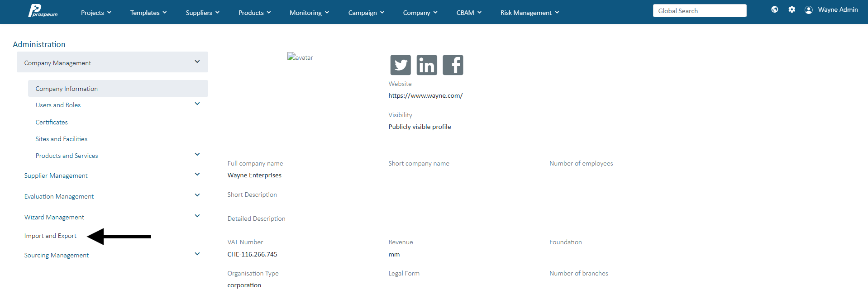The width and height of the screenshot is (868, 304).
Task: Open Products and Services
Action: click(x=67, y=156)
